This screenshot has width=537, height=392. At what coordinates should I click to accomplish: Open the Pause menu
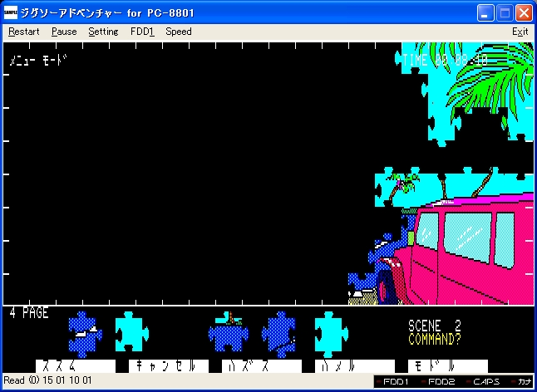pyautogui.click(x=64, y=32)
